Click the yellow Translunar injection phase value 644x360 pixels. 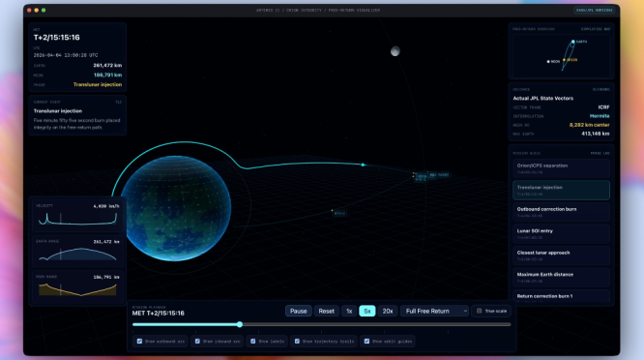[98, 84]
